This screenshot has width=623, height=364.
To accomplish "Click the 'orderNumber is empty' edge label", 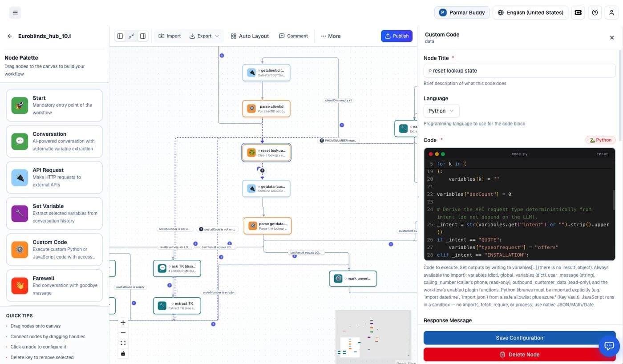I will 218,292.
